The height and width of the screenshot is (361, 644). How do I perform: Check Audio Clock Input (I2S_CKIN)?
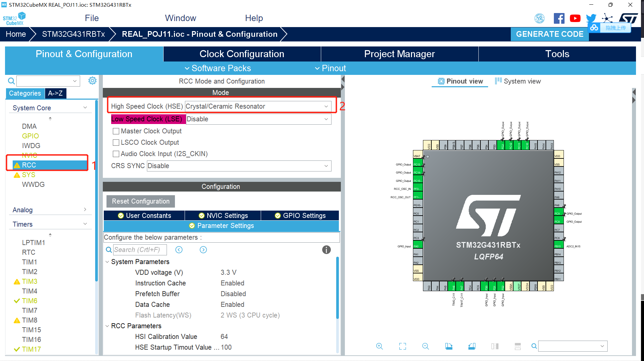116,154
